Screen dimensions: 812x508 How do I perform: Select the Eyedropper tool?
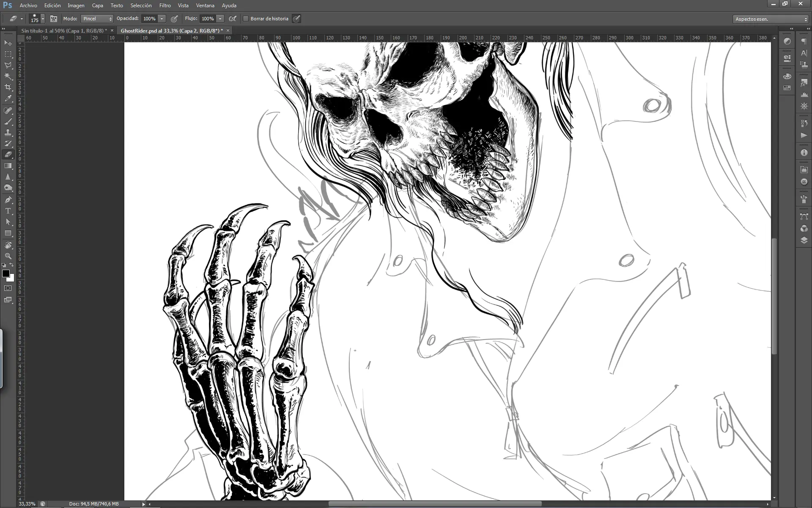8,99
